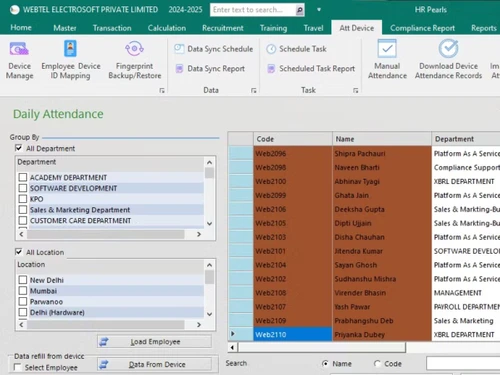Open the Reports tab
500x375 pixels.
(x=483, y=28)
